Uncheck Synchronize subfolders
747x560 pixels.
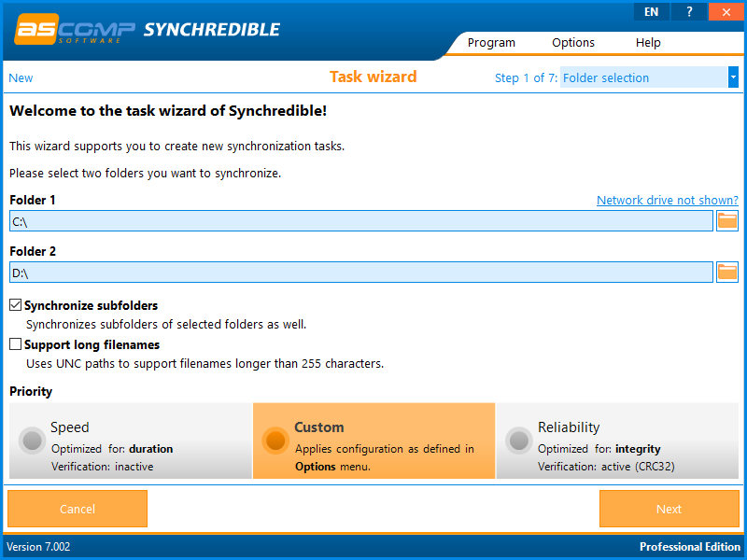click(x=15, y=304)
